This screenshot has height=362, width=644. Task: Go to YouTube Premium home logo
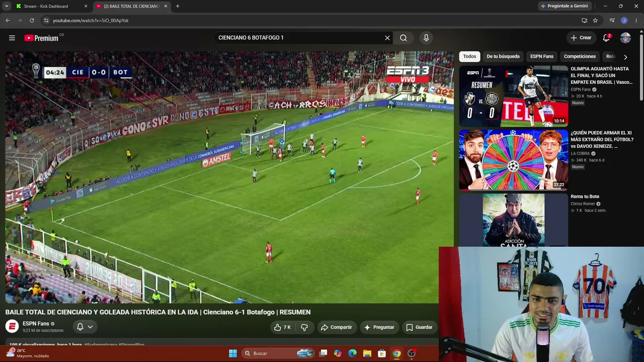click(x=41, y=38)
